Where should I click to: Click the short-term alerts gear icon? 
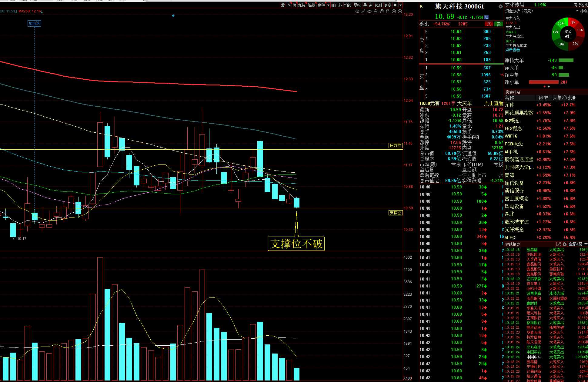tap(565, 244)
